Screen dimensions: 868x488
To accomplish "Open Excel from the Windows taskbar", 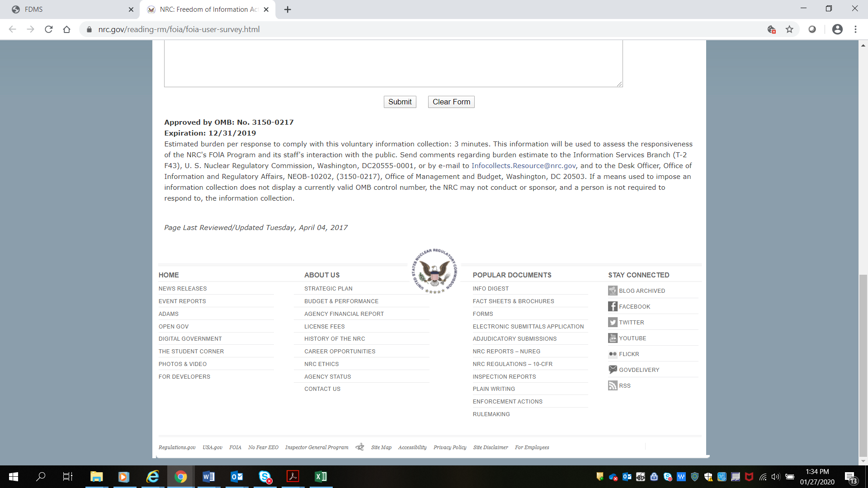I will pyautogui.click(x=321, y=477).
